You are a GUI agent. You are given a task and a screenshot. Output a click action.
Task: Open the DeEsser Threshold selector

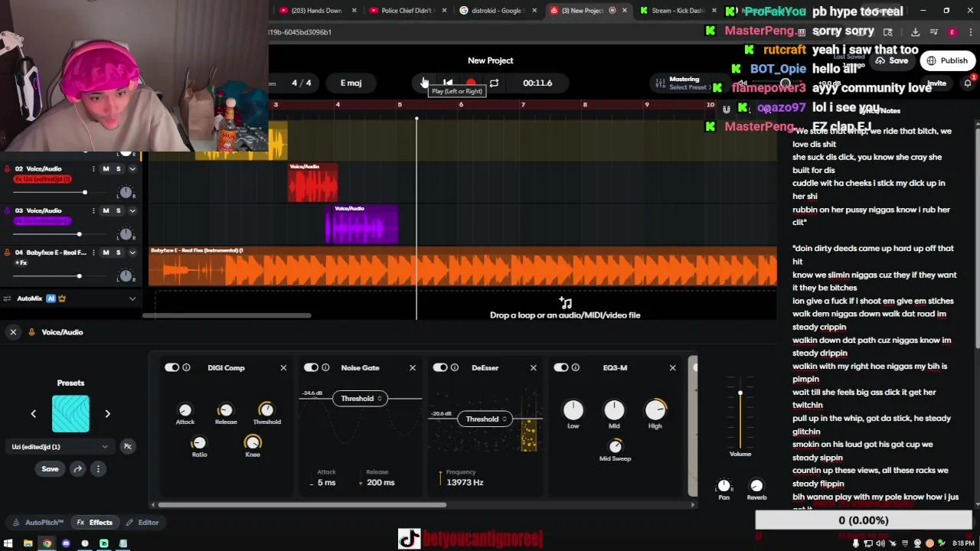(484, 419)
